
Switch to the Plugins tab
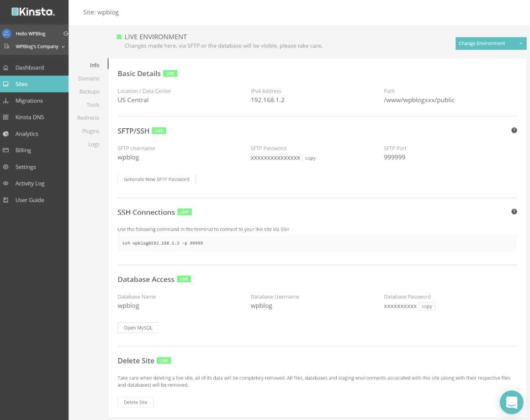coord(90,131)
